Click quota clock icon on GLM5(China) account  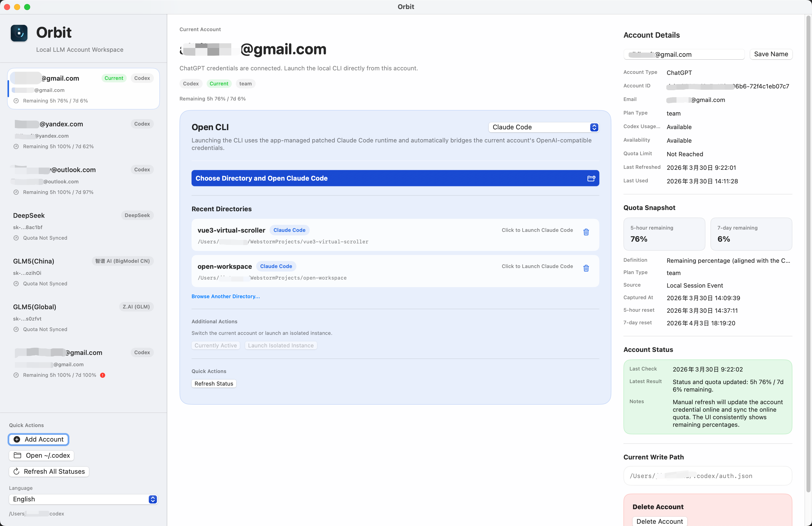[16, 284]
